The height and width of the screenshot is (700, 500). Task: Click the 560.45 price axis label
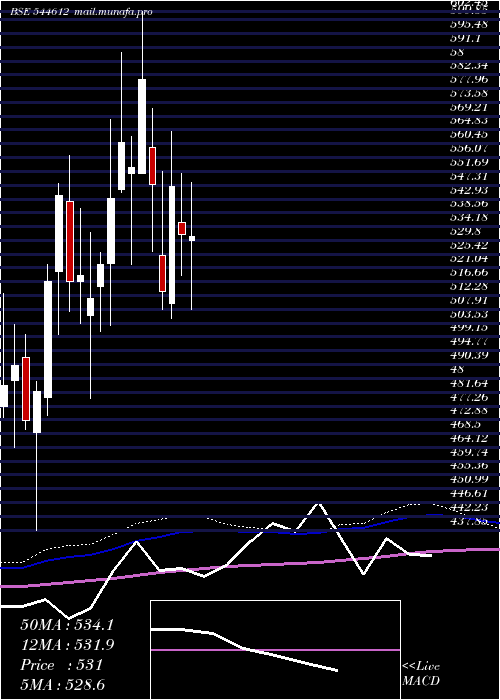[468, 135]
